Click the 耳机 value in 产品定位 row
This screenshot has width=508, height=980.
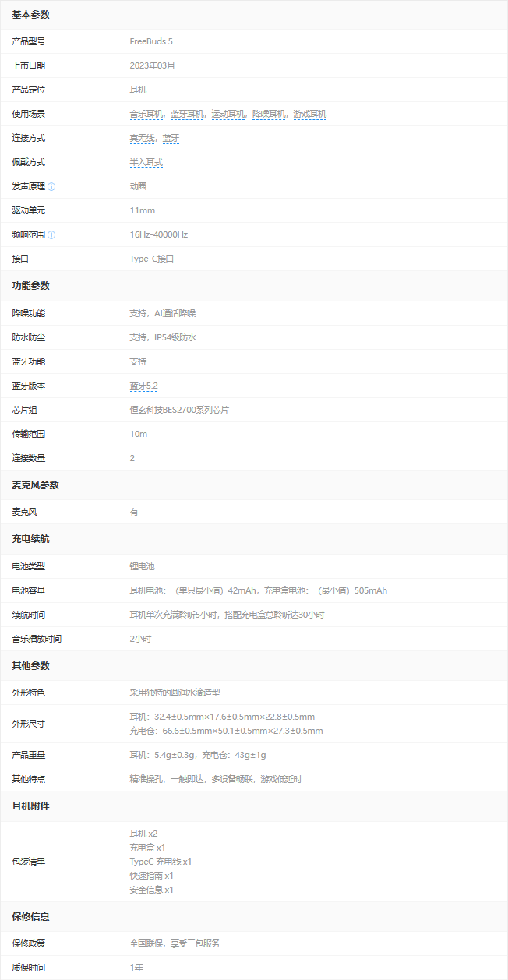click(x=138, y=90)
